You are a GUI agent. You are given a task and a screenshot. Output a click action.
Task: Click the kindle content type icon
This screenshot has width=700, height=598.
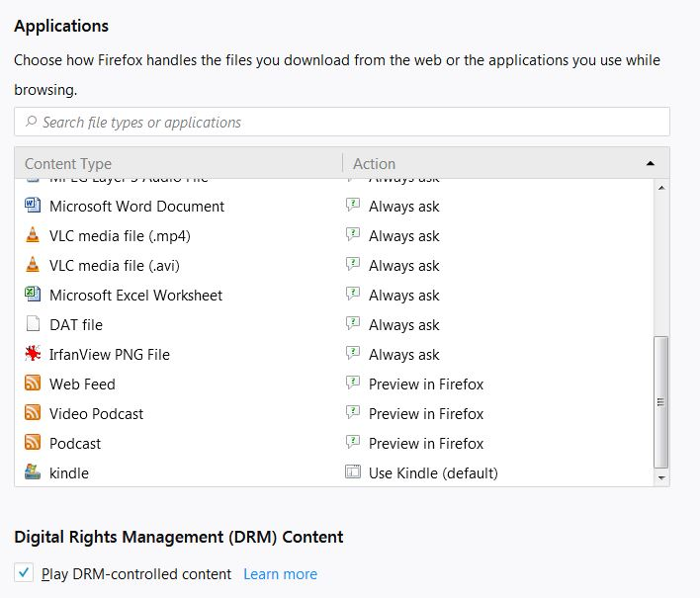click(33, 472)
